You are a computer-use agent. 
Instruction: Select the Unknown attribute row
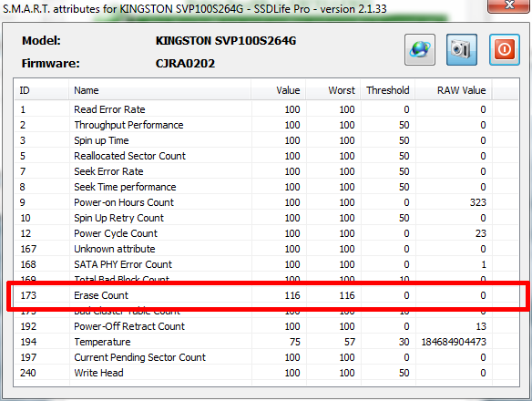coord(266,249)
